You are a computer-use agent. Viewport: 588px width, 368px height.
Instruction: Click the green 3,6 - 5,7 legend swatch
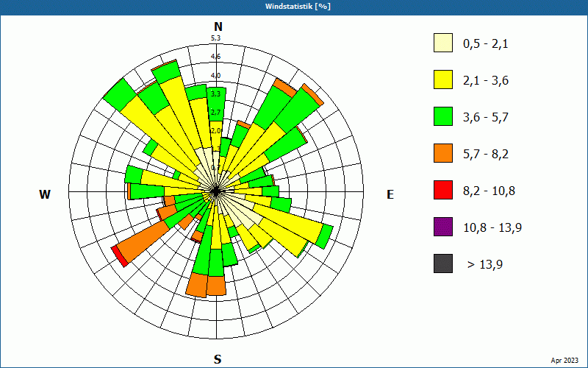point(443,116)
